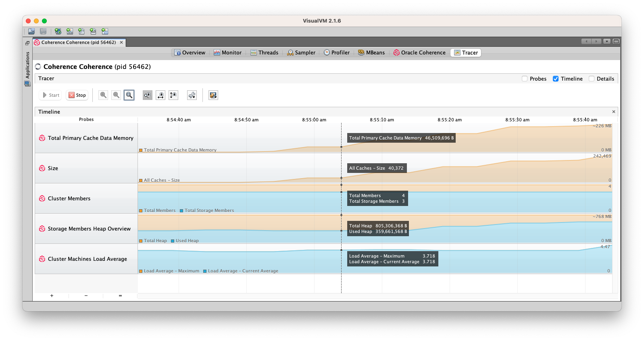Open the Oracle Coherence tab
This screenshot has height=341, width=644.
tap(419, 52)
